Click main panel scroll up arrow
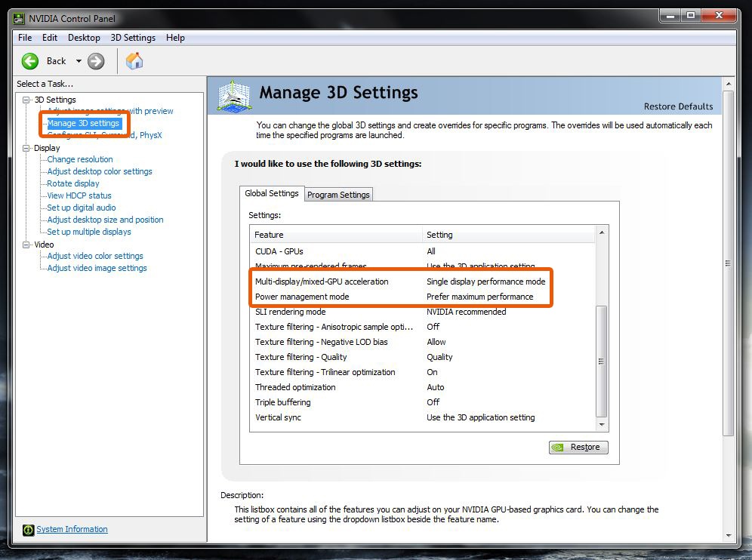 point(729,84)
